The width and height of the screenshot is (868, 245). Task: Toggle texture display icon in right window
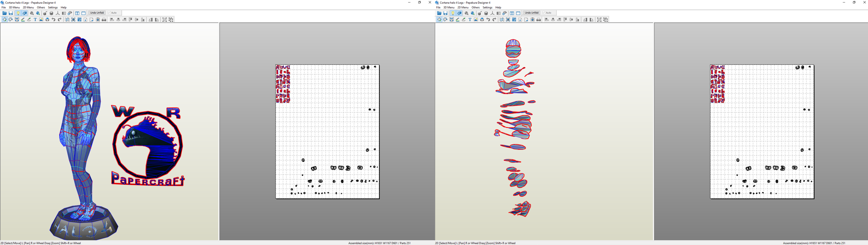tap(459, 13)
